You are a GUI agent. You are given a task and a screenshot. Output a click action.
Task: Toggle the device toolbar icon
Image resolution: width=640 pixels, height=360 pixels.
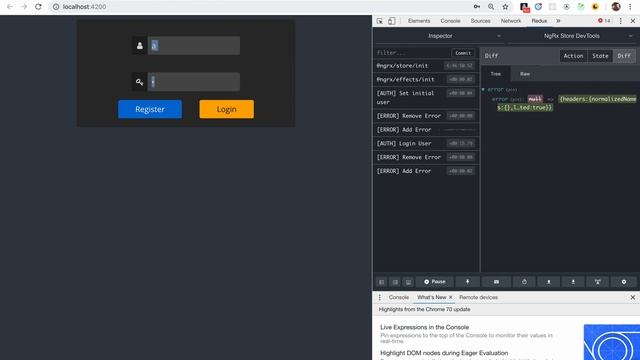click(x=391, y=21)
